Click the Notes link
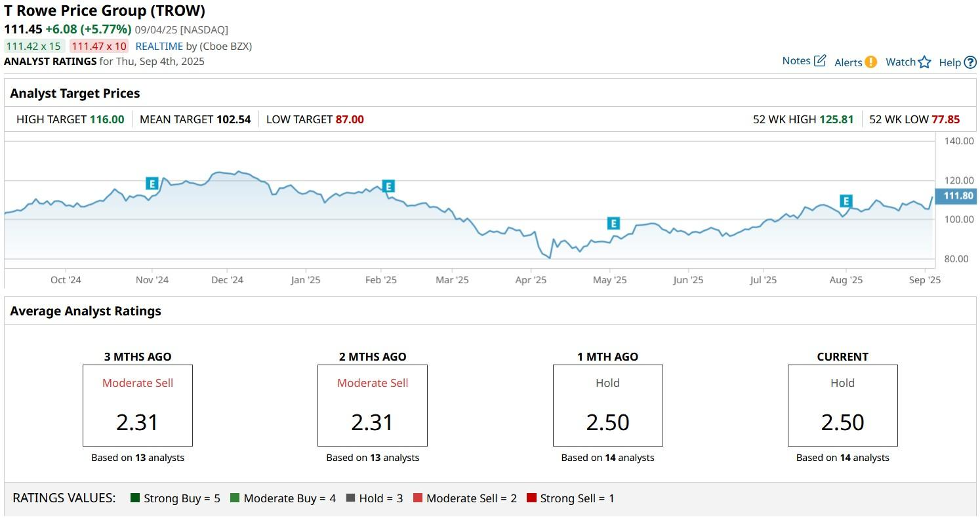Image resolution: width=980 pixels, height=518 pixels. pyautogui.click(x=796, y=61)
